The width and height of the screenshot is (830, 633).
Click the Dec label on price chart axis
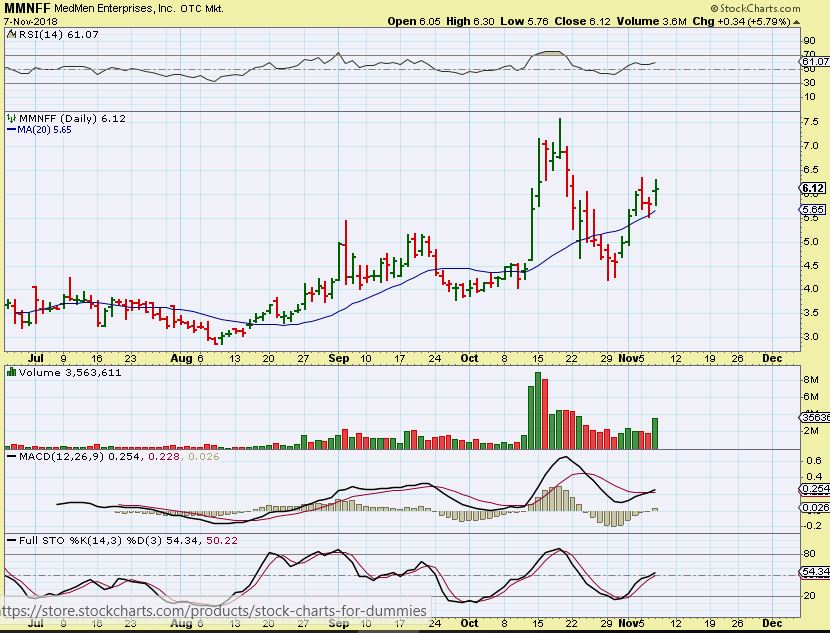pos(772,358)
